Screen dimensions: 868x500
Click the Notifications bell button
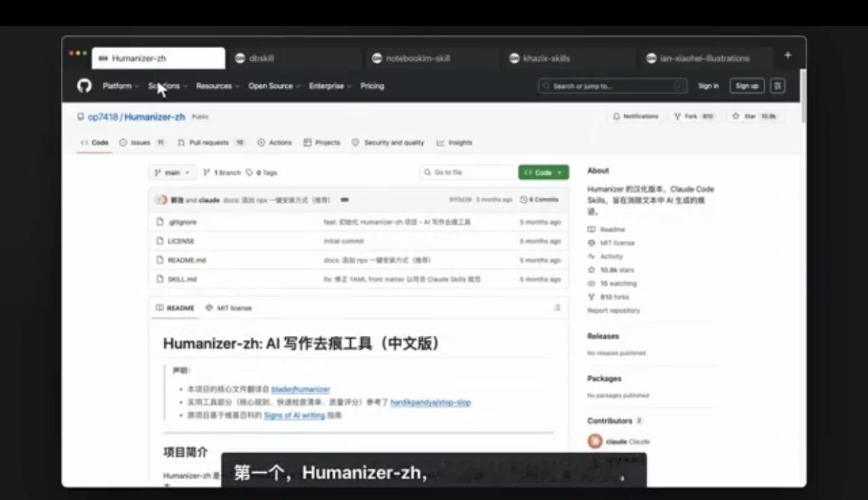pos(636,117)
